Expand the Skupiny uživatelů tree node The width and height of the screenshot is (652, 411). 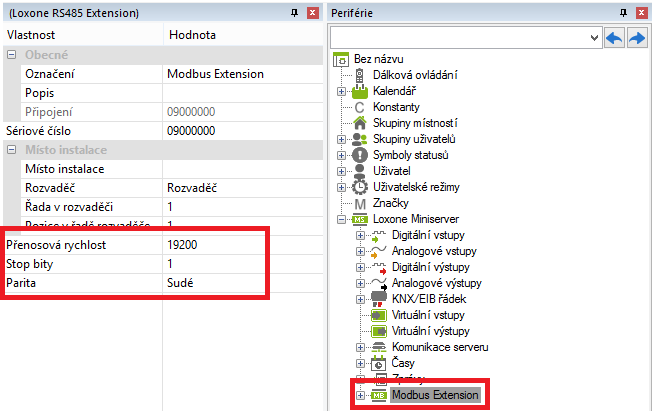pos(341,139)
